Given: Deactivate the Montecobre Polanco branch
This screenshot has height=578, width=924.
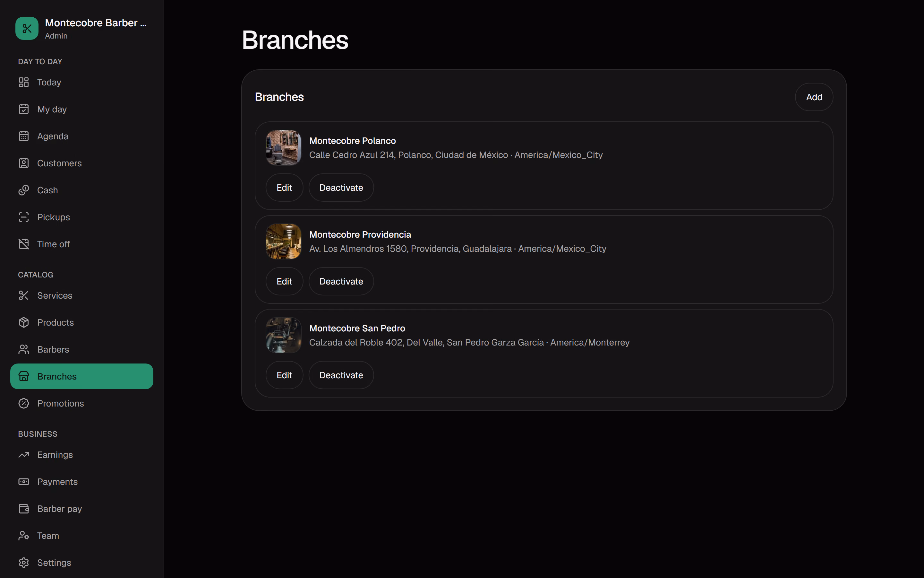Looking at the screenshot, I should (x=341, y=188).
